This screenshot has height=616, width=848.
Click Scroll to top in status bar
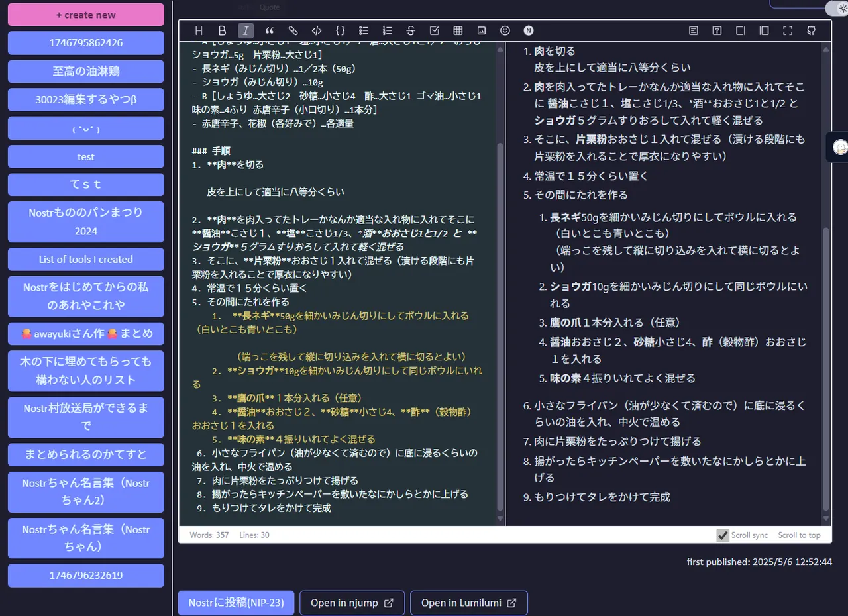pos(799,535)
